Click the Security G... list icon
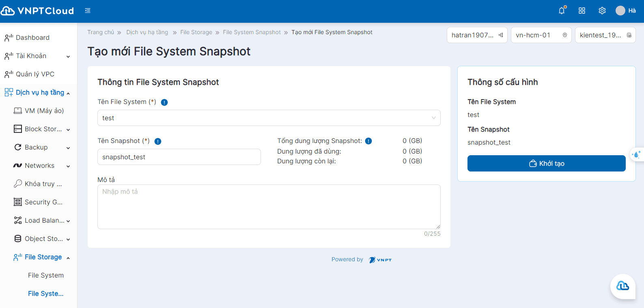 pyautogui.click(x=18, y=202)
